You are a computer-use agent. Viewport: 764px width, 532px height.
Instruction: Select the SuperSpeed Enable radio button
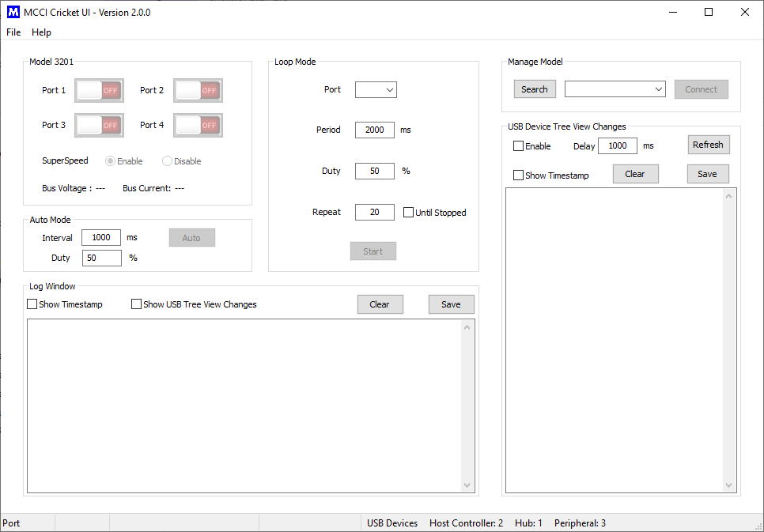click(108, 160)
